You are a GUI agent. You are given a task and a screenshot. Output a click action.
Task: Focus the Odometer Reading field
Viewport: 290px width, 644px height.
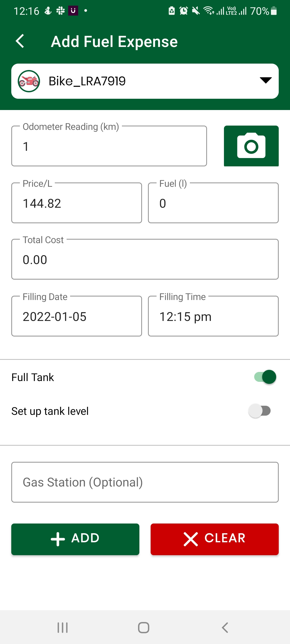point(109,146)
